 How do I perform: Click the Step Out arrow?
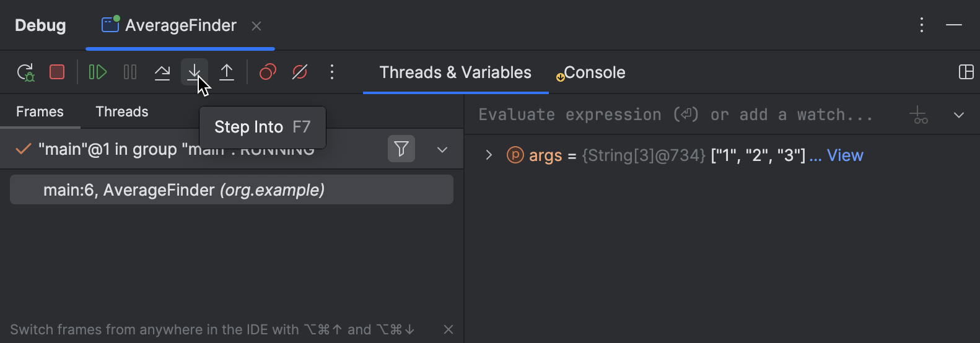point(227,72)
